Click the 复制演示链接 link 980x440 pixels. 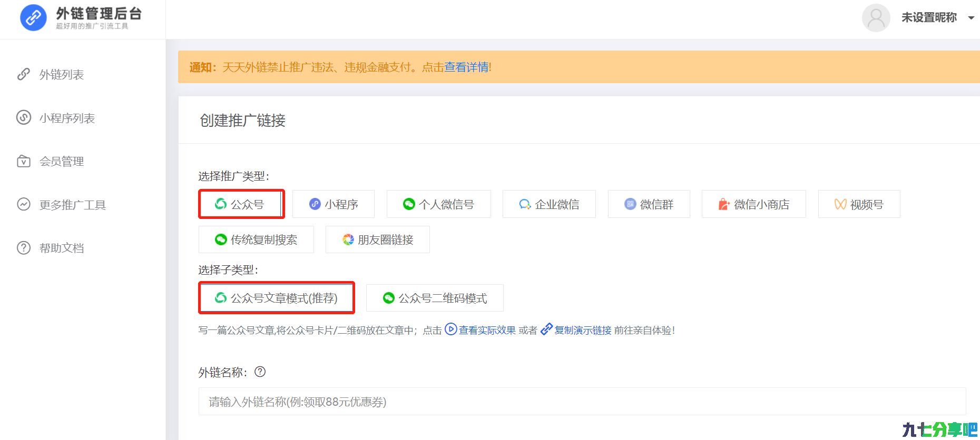pyautogui.click(x=583, y=330)
